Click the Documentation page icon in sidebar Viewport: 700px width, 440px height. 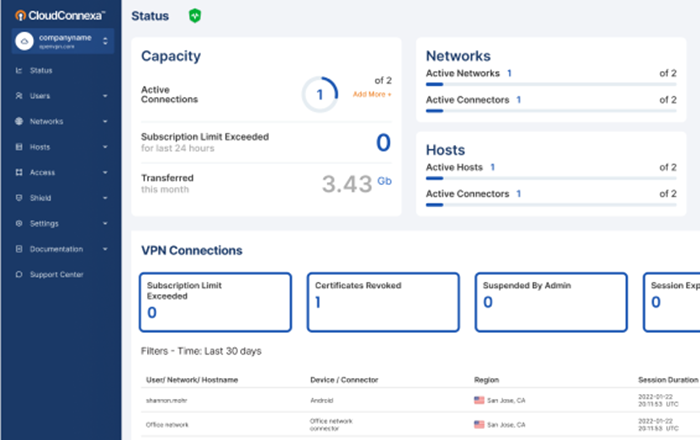[x=19, y=249]
